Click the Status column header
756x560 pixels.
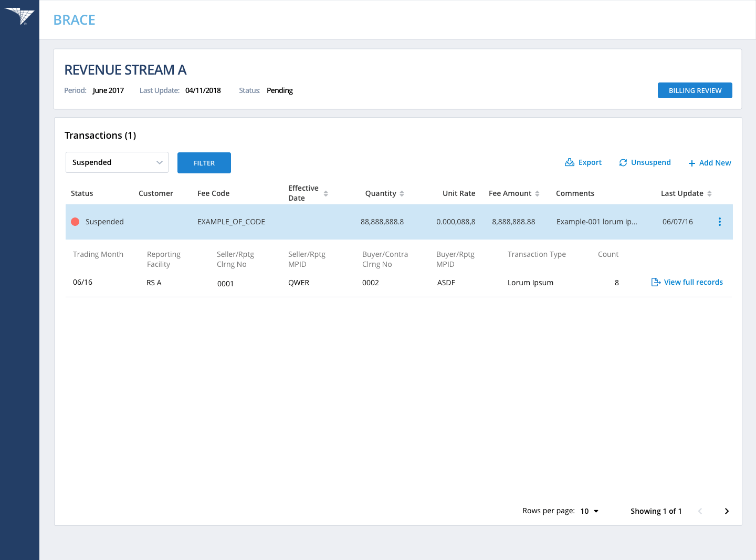tap(82, 193)
